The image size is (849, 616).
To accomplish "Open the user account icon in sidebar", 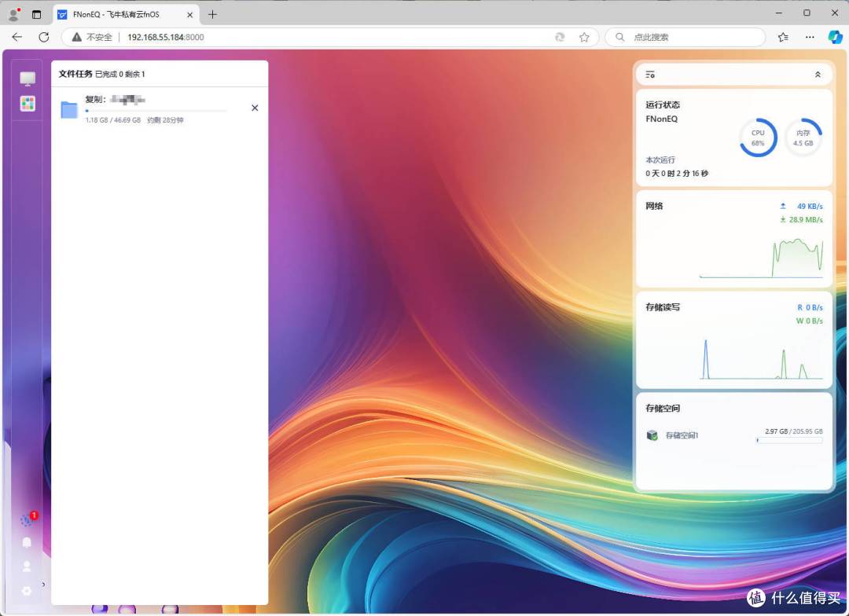I will coord(27,566).
